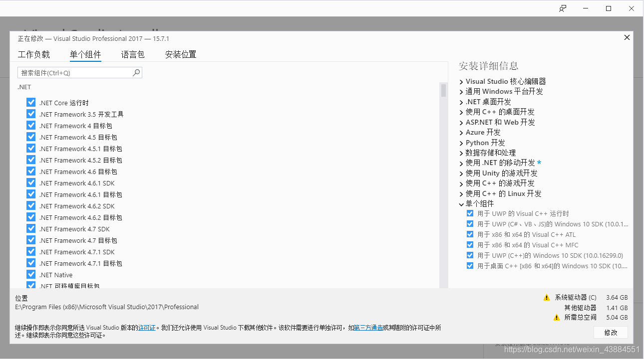
Task: Open the 第三方通告 link
Action: [368, 328]
